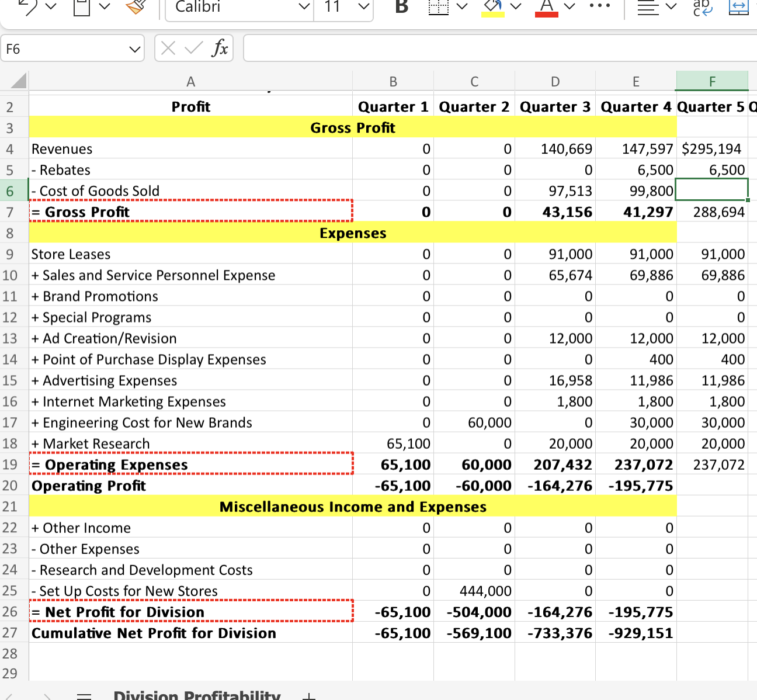Click inside the formula bar
Image resolution: width=757 pixels, height=700 pixels.
pos(500,48)
